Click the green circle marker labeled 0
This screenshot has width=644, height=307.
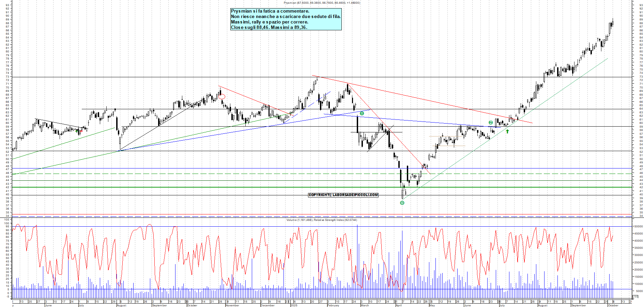(402, 203)
